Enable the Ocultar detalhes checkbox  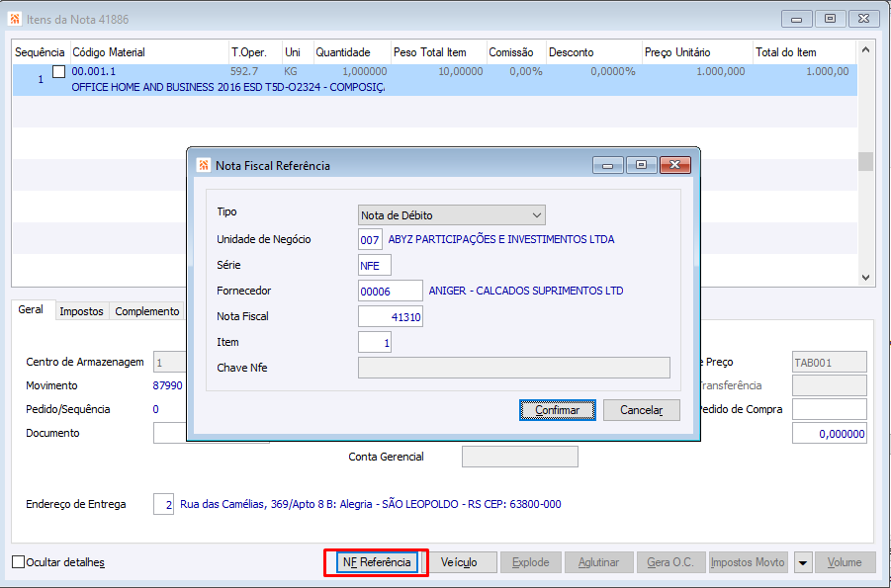point(18,562)
